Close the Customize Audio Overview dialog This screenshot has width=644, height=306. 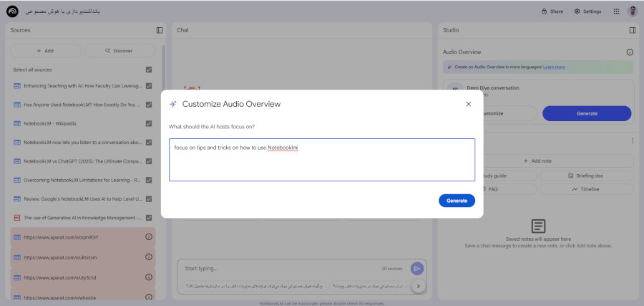tap(469, 104)
